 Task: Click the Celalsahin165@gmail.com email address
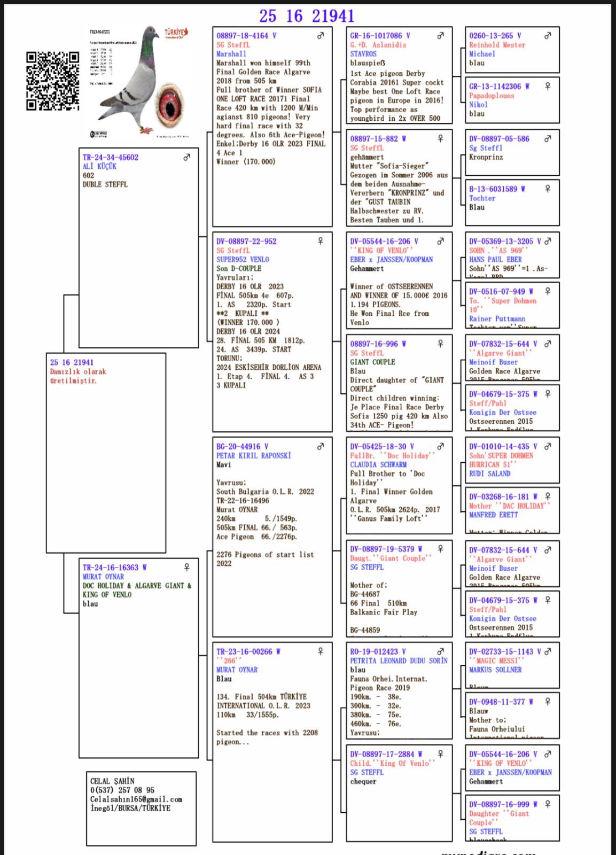pos(136,799)
